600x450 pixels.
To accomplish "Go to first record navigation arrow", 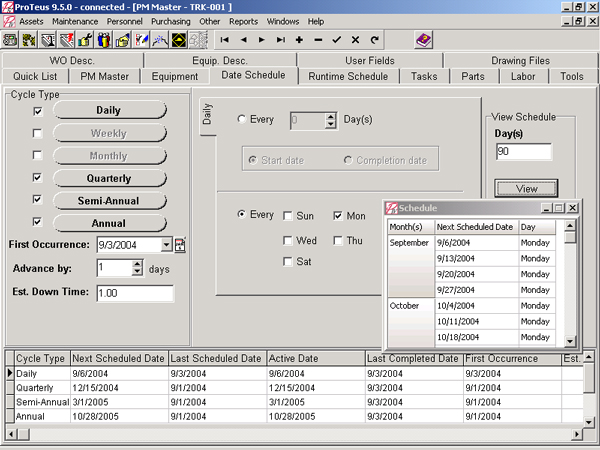I will click(226, 40).
